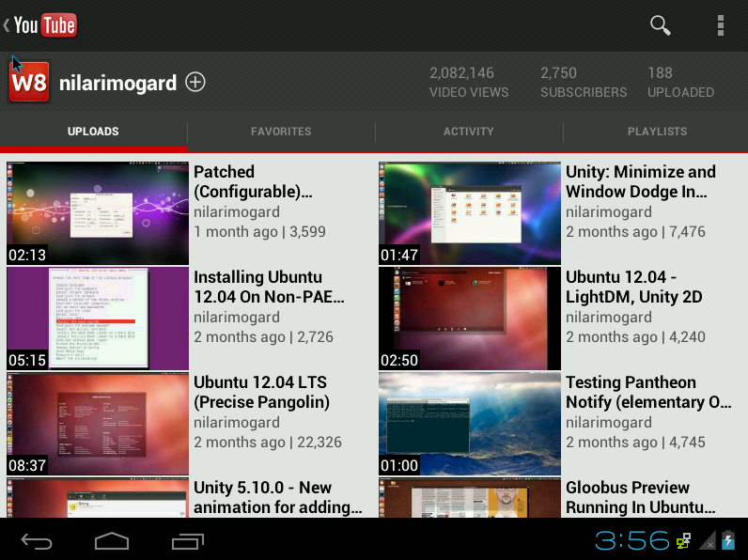Open the Ubuntu 12.04 LightDM thumbnail
Screen dimensions: 748x560
point(470,319)
